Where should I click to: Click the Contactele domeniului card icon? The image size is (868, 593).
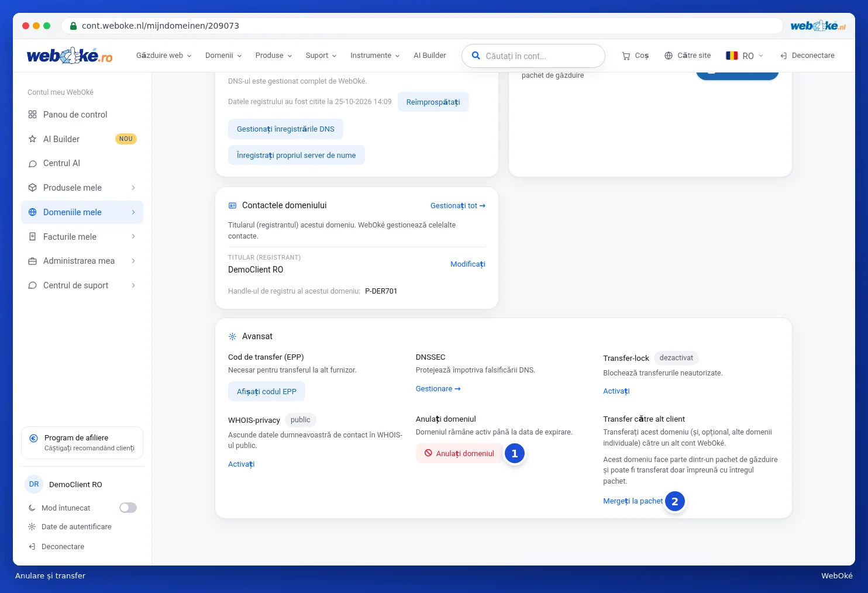[x=232, y=206]
